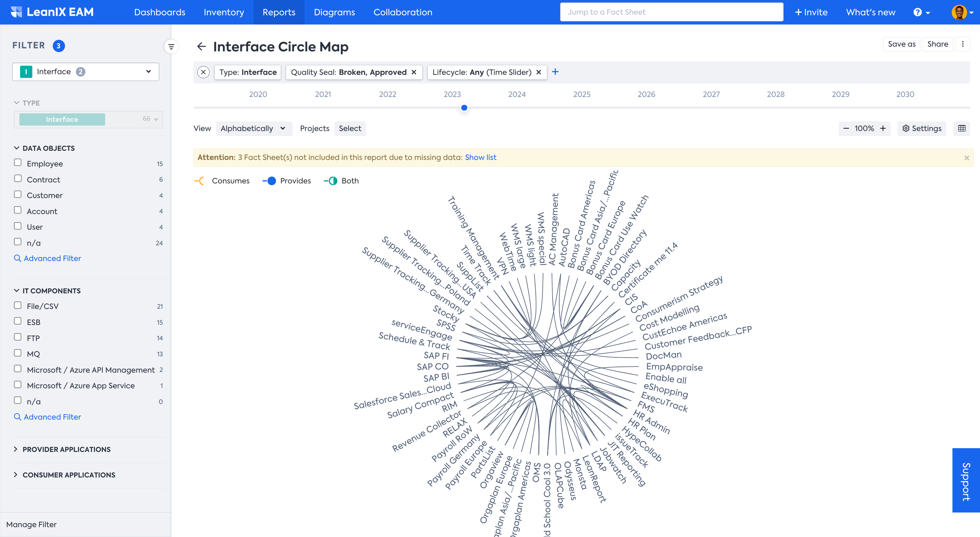Go to the Dashboards menu
The height and width of the screenshot is (537, 980).
click(159, 12)
